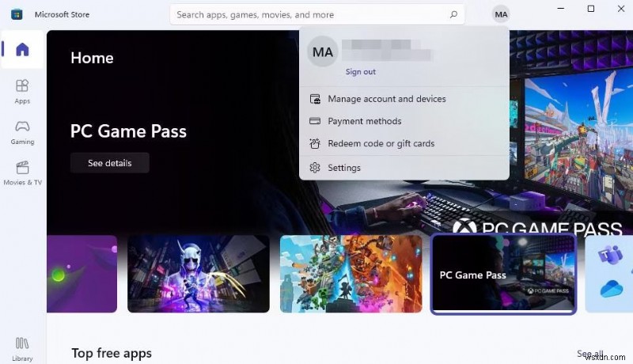Minimize the Microsoft Store window
The image size is (633, 364).
pyautogui.click(x=561, y=9)
